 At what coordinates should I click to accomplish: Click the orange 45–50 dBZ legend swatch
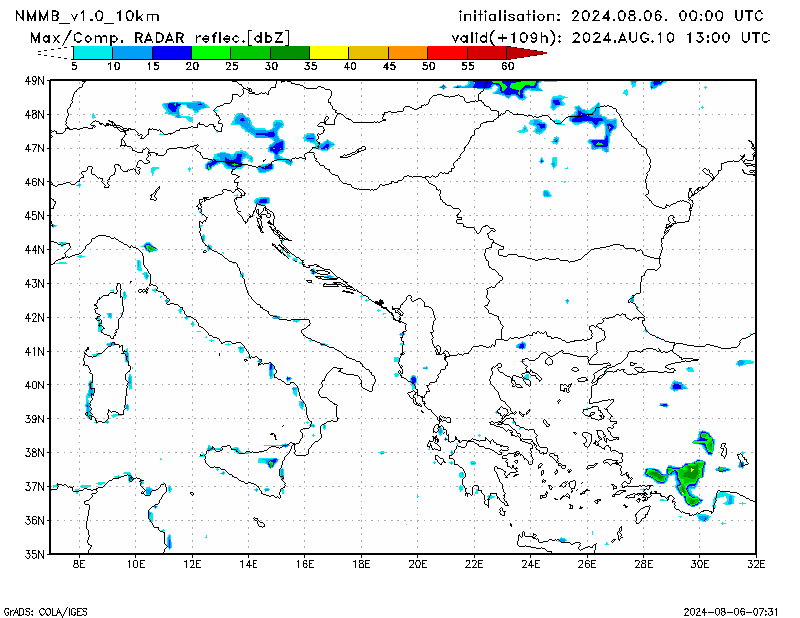(407, 52)
